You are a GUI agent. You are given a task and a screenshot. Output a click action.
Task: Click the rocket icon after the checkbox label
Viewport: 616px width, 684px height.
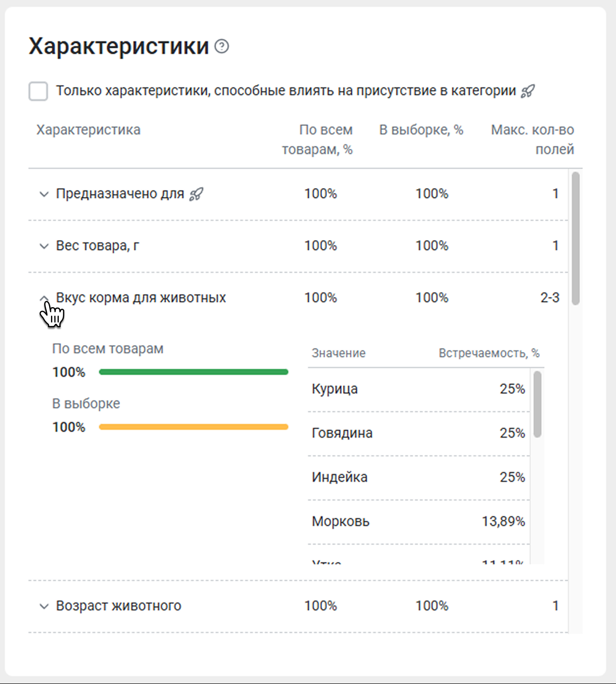coord(528,91)
